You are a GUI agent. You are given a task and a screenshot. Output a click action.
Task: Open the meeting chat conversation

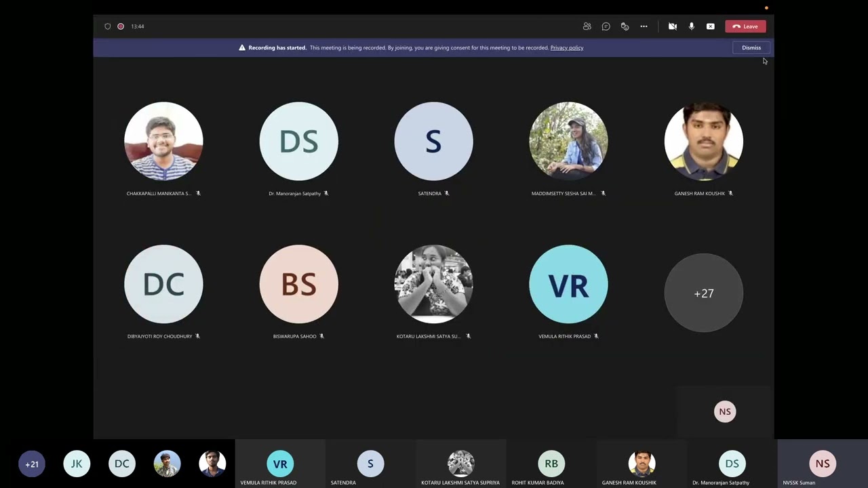pyautogui.click(x=606, y=26)
